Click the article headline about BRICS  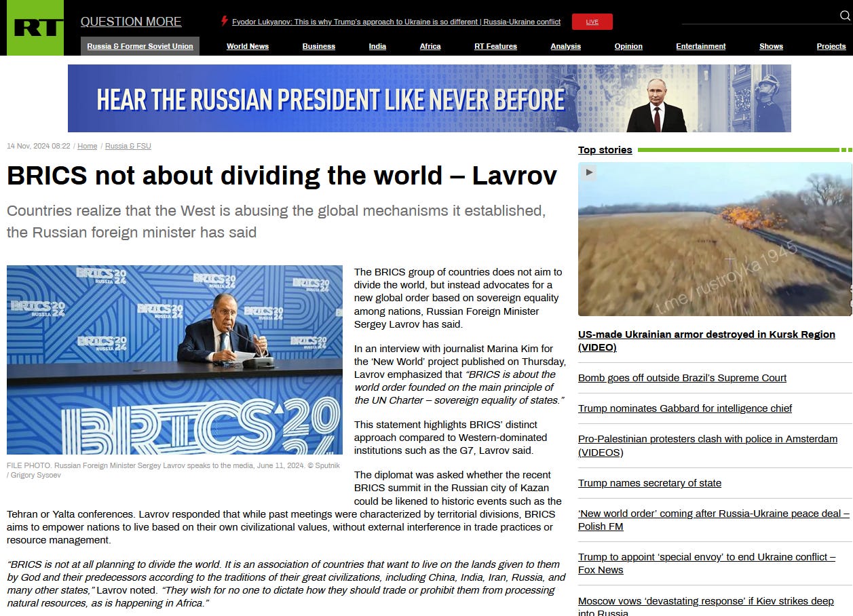coord(282,176)
